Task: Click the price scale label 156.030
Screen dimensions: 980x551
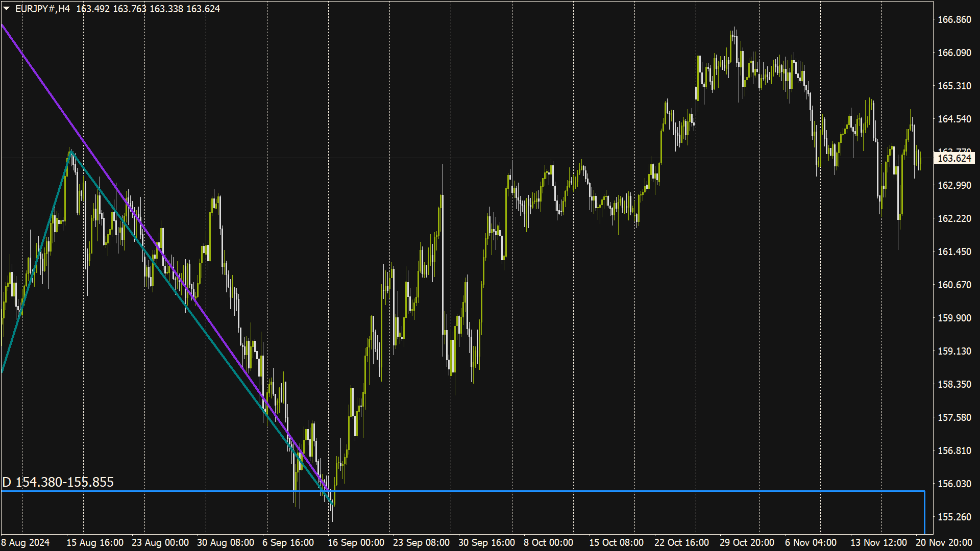Action: click(x=954, y=484)
